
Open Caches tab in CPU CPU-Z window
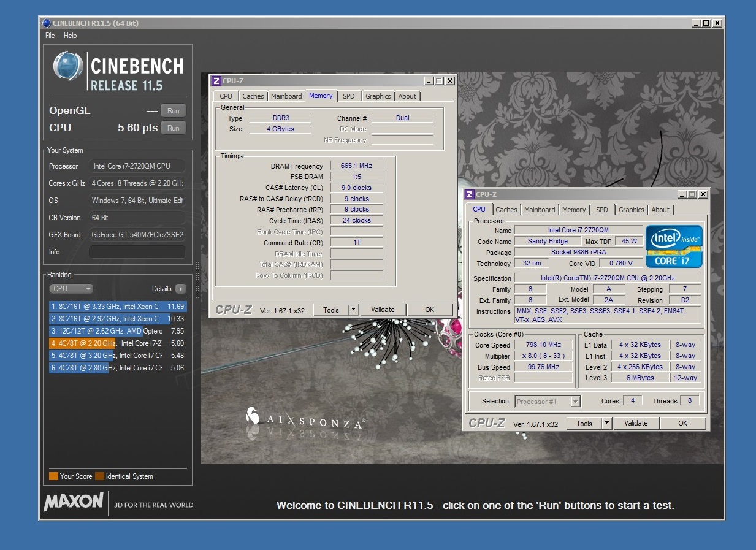(506, 210)
